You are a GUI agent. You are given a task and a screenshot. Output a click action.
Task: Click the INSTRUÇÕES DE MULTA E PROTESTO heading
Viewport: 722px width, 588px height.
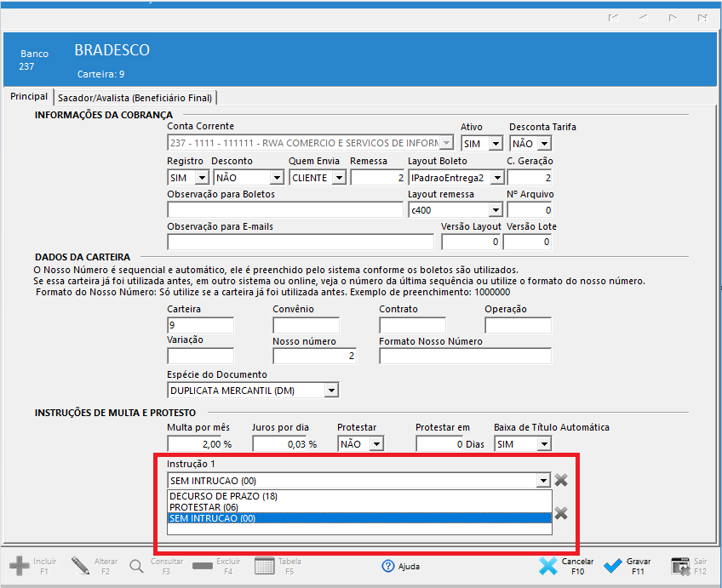pos(115,413)
